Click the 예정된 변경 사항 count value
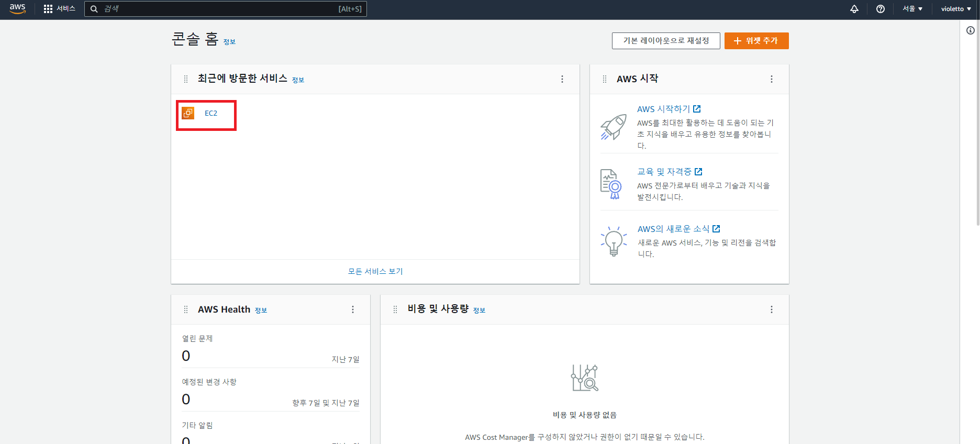This screenshot has height=444, width=980. (x=186, y=399)
